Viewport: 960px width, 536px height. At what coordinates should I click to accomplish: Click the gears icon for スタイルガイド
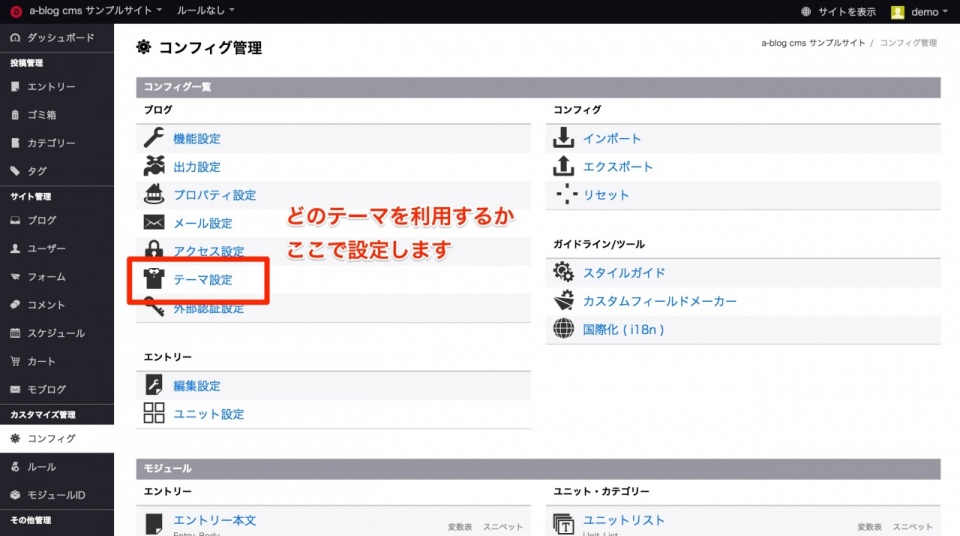tap(563, 271)
